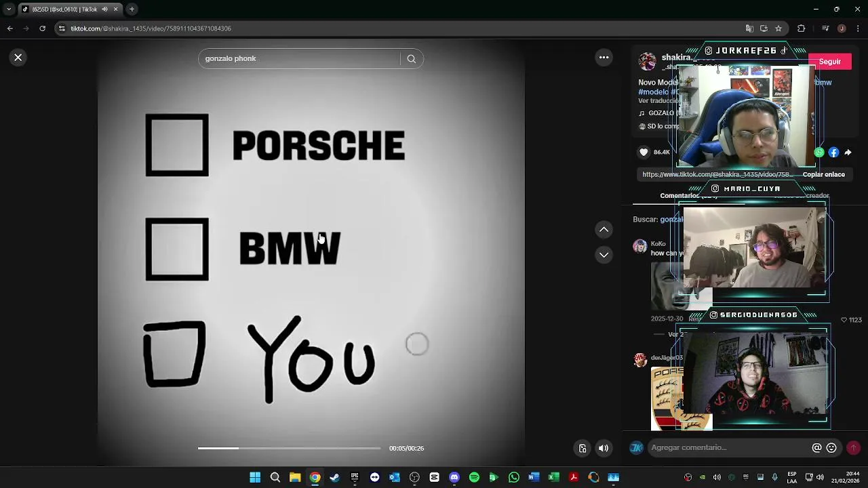Close the TikTok browser tab
This screenshot has width=868, height=488.
pos(115,9)
